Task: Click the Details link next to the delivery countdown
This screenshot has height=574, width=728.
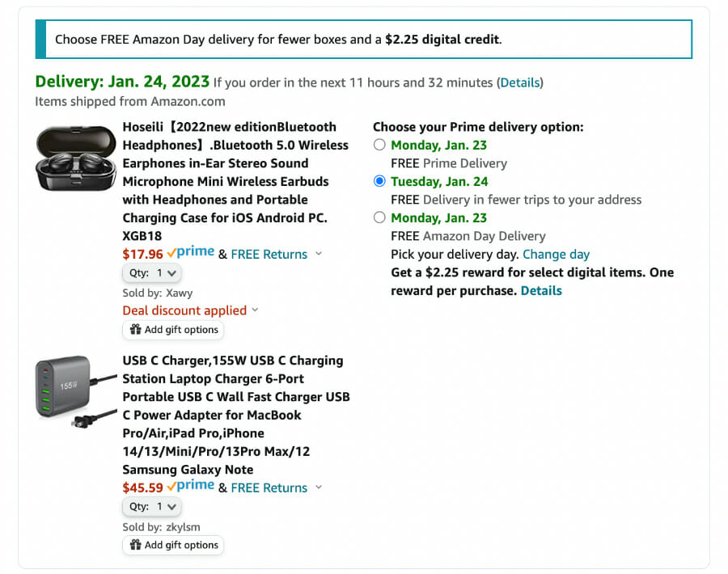Action: 520,82
